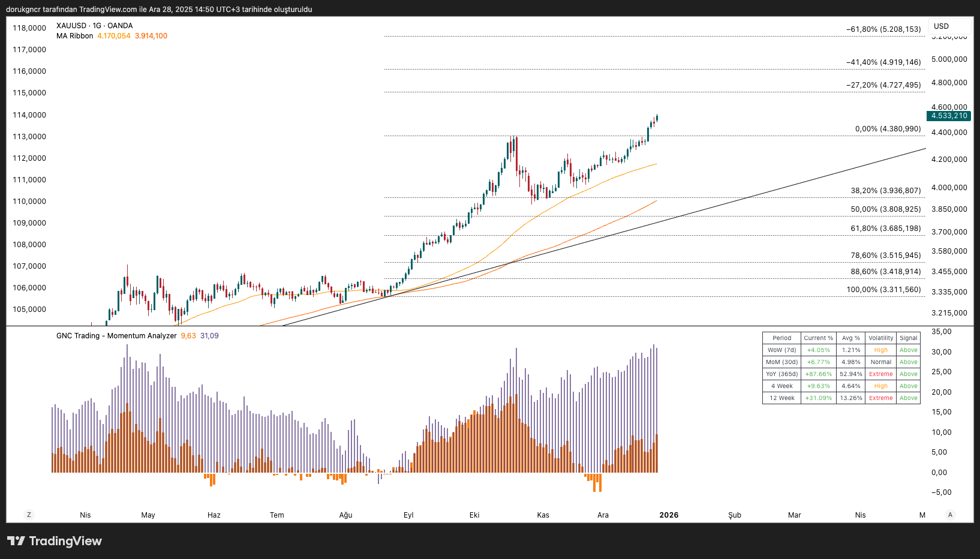Open GNC Trading Momentum Analyzer legend
980x559 pixels.
click(116, 336)
